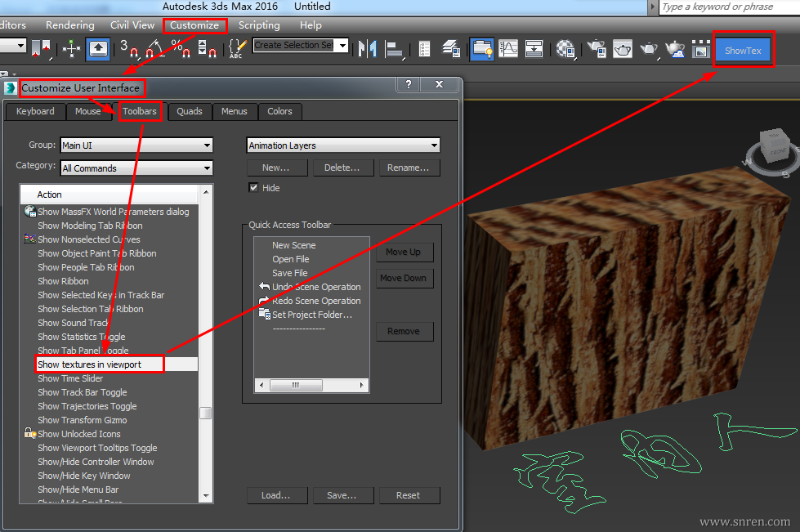Click the Move Down button
Screen dimensions: 800x532
coord(404,278)
